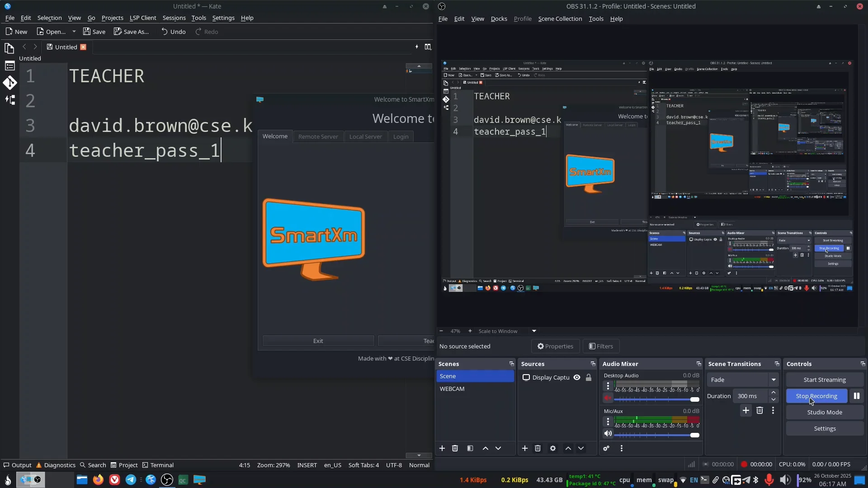868x488 pixels.
Task: Open Kate's Sessions menu
Action: pyautogui.click(x=174, y=18)
